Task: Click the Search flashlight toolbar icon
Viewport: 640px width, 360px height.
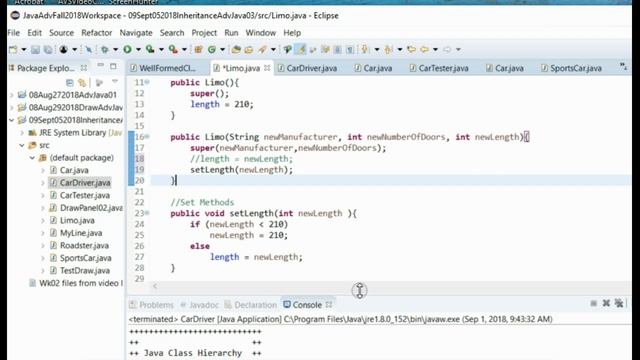Action: click(262, 49)
